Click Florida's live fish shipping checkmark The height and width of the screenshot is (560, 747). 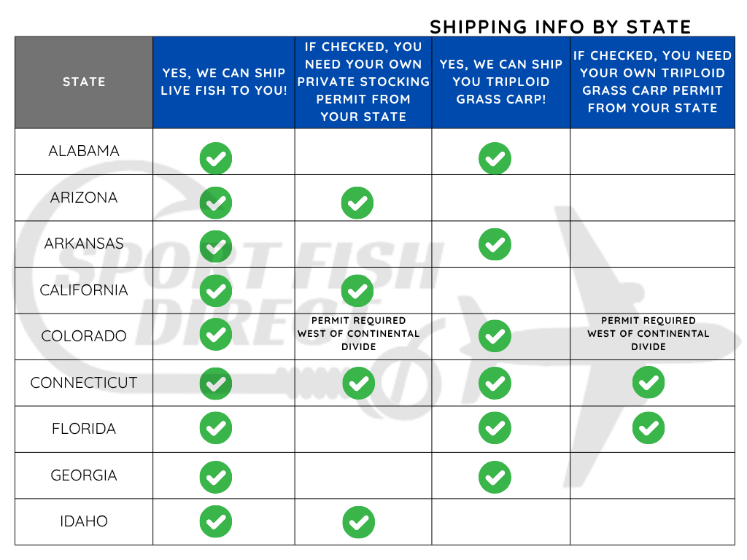pyautogui.click(x=216, y=428)
